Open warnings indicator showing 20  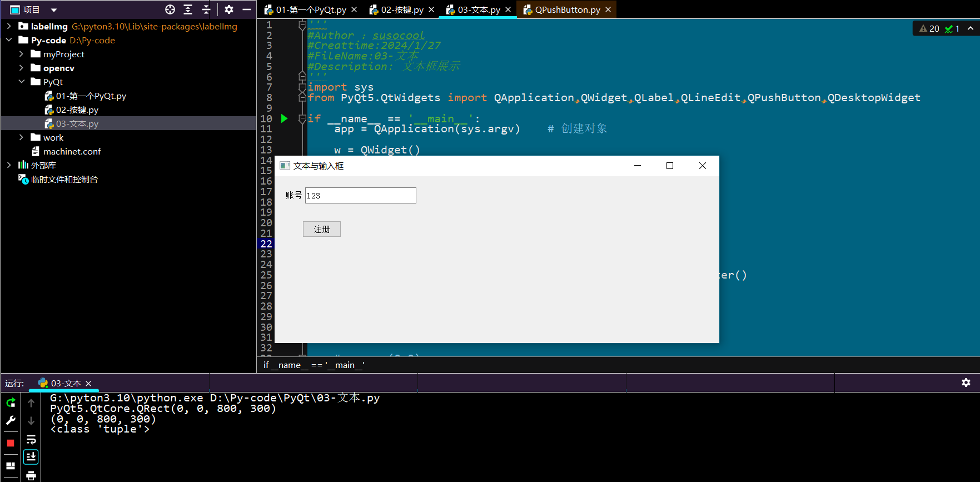tap(929, 28)
